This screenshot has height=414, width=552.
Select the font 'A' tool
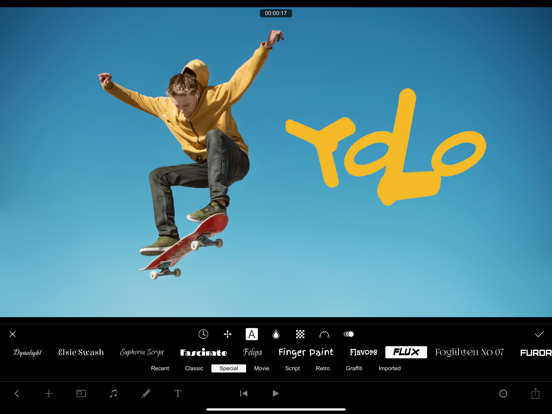click(252, 334)
